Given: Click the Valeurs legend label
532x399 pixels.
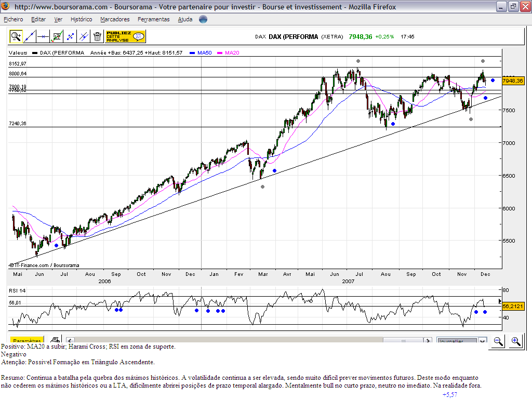Looking at the screenshot, I should (18, 52).
